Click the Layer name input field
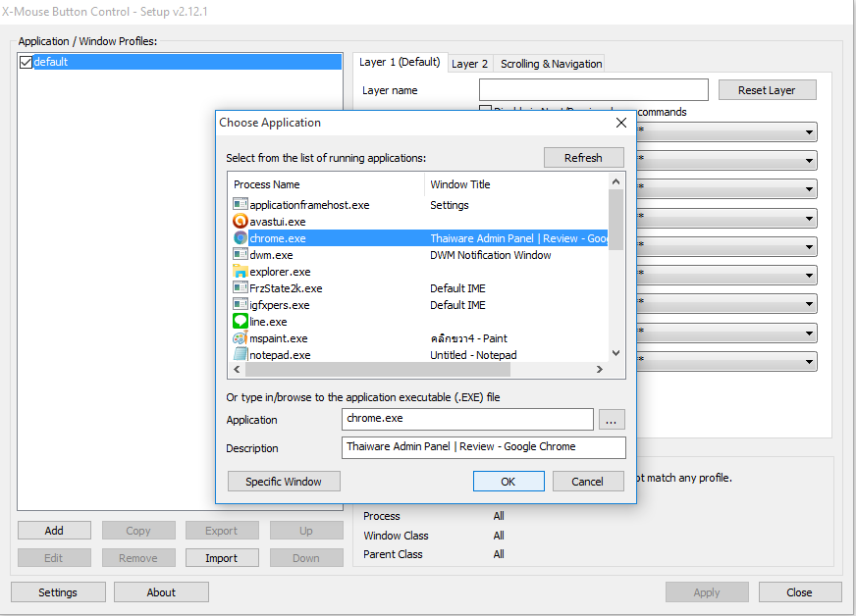This screenshot has height=616, width=856. point(594,90)
